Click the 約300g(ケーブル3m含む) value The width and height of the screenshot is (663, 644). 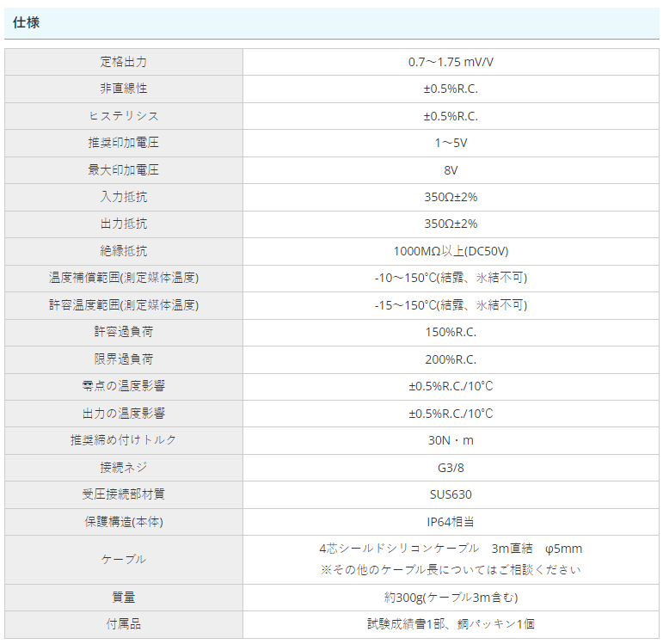pyautogui.click(x=451, y=598)
